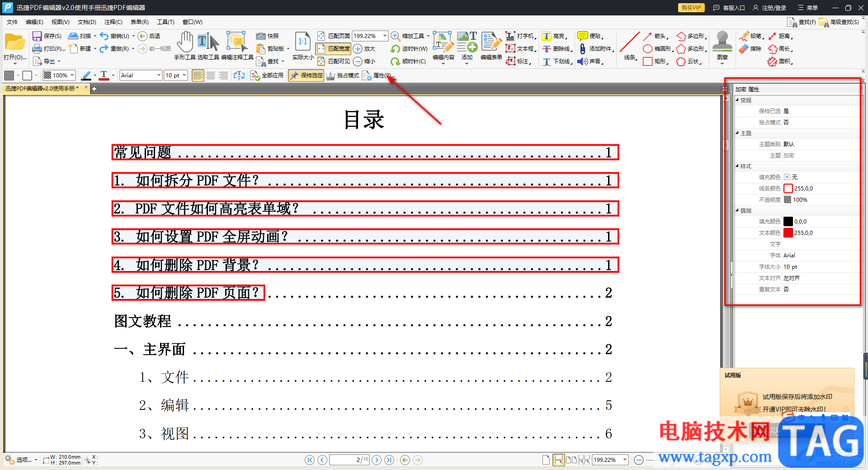868x470 pixels.
Task: Save the document (保存)
Action: pyautogui.click(x=47, y=36)
